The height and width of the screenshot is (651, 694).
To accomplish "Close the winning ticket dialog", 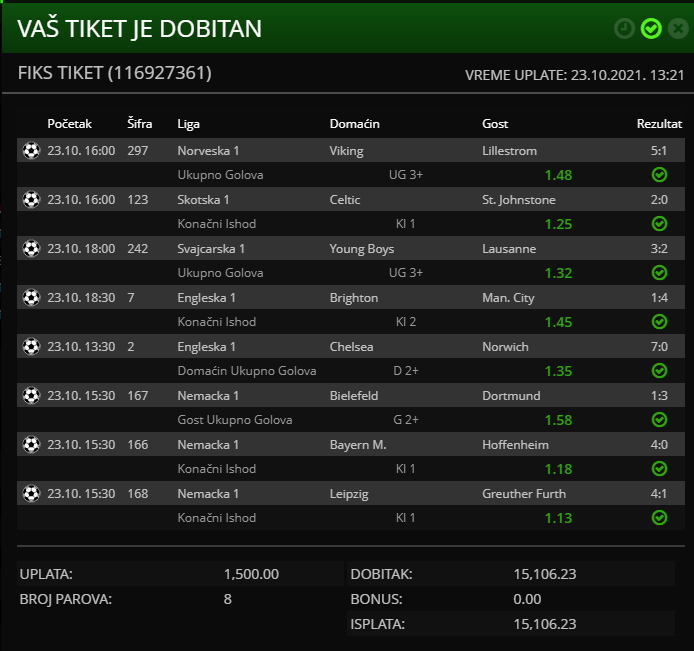I will pos(678,29).
